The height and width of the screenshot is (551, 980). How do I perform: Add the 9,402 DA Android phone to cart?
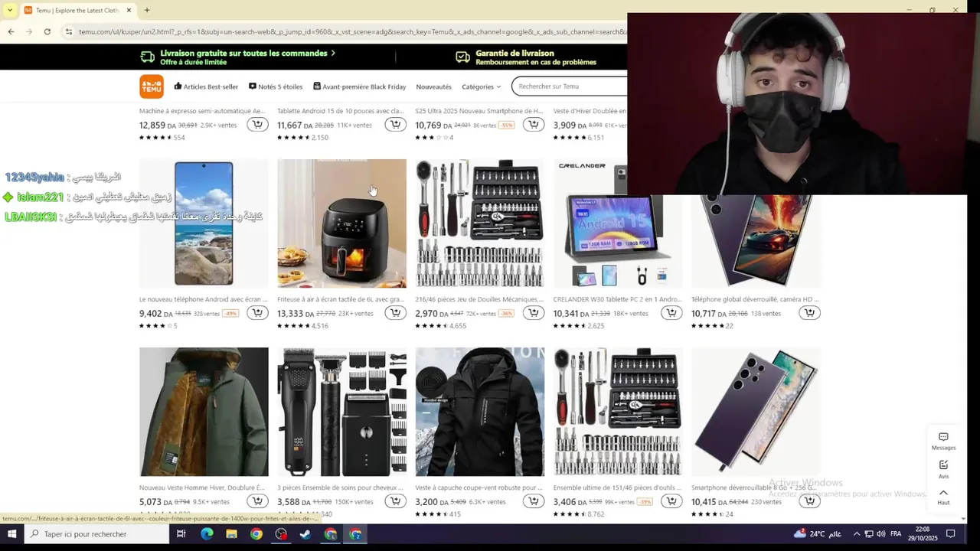point(257,313)
